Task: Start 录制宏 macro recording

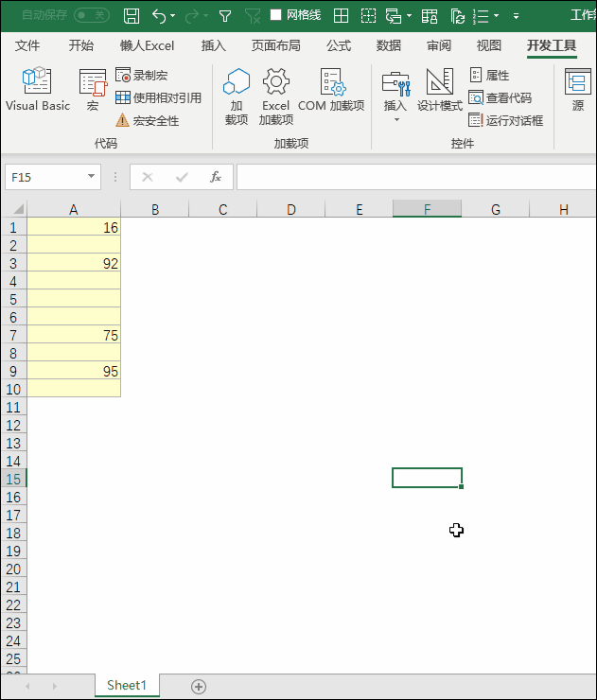Action: click(x=142, y=75)
